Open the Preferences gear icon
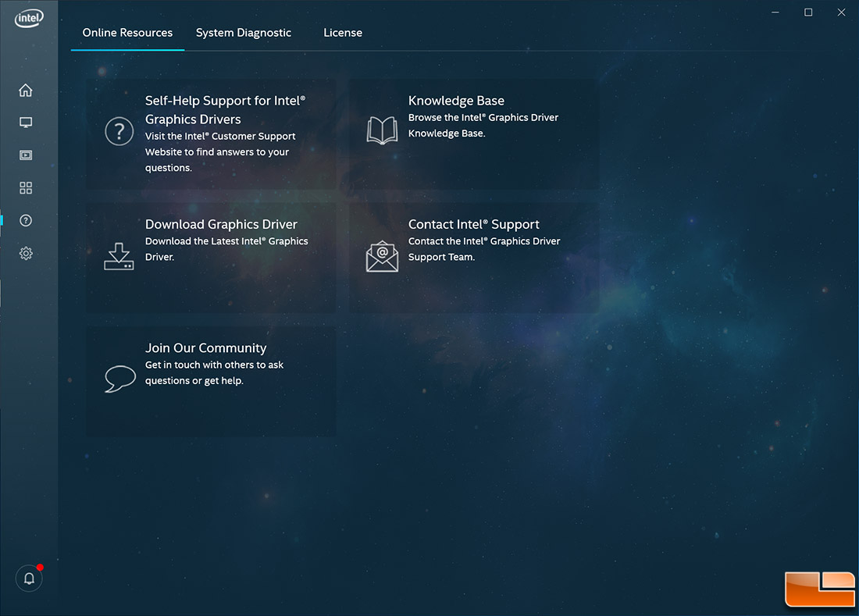Image resolution: width=859 pixels, height=616 pixels. point(26,253)
